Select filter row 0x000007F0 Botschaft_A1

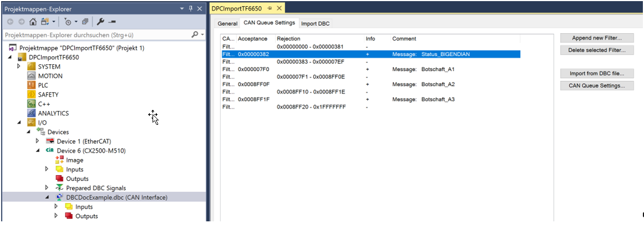pyautogui.click(x=370, y=69)
